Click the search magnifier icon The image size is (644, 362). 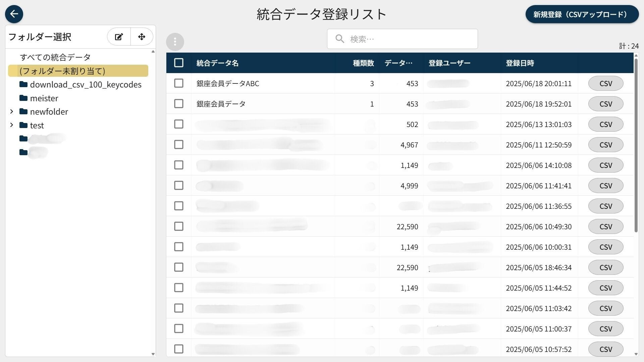click(340, 39)
